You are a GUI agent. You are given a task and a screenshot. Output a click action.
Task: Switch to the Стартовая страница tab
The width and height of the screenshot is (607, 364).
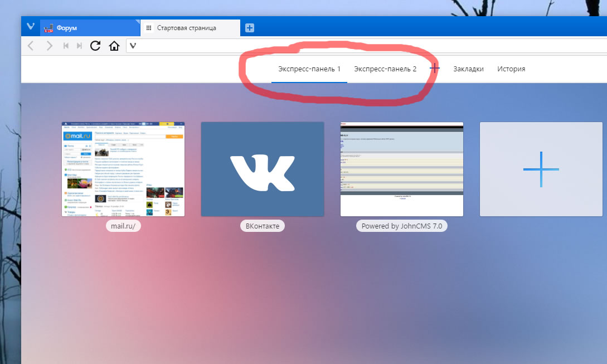point(190,28)
